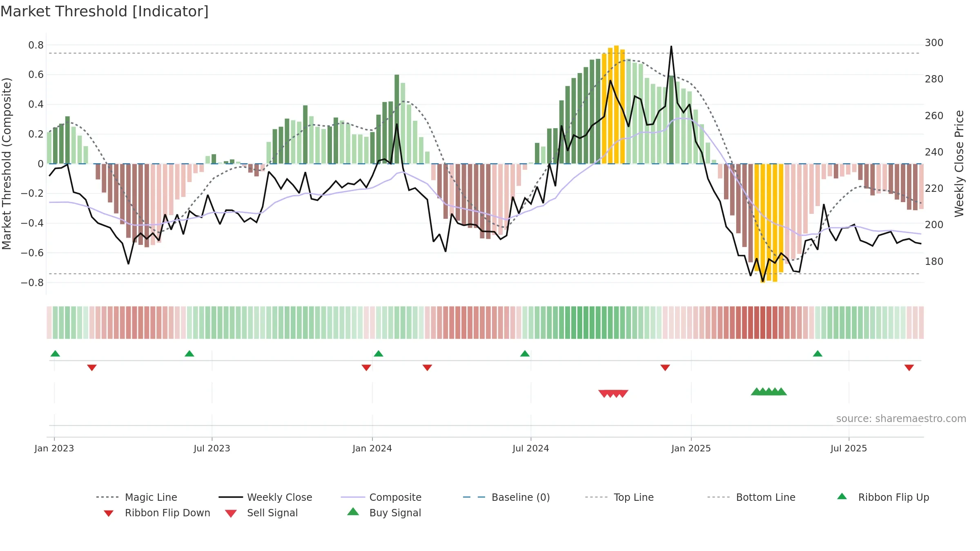This screenshot has height=551, width=980.
Task: Click the green flip-up triangle before Jul 2024
Action: click(525, 353)
